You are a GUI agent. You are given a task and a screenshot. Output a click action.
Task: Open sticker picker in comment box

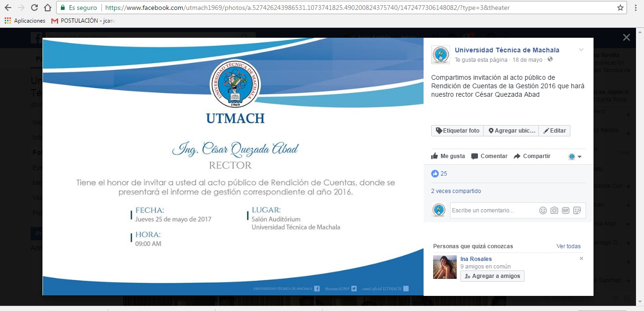pyautogui.click(x=577, y=210)
